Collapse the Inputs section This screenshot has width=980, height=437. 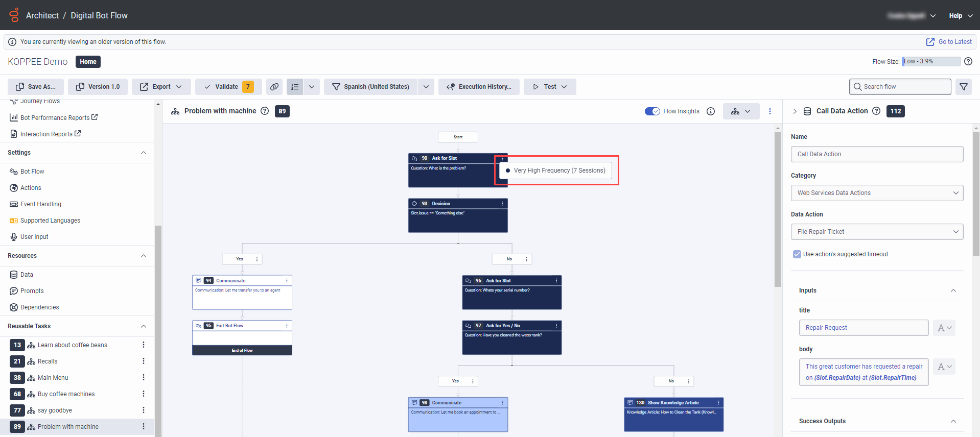tap(953, 290)
